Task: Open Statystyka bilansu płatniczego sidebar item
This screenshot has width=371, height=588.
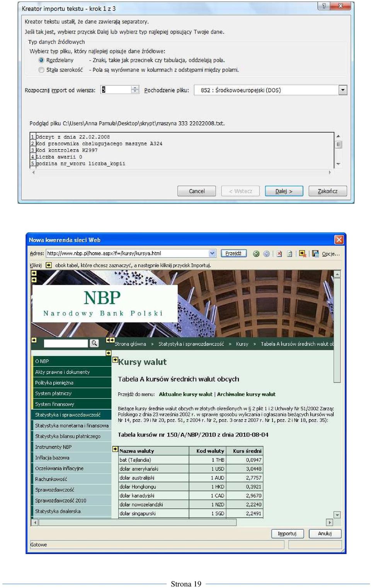Action: [72, 436]
